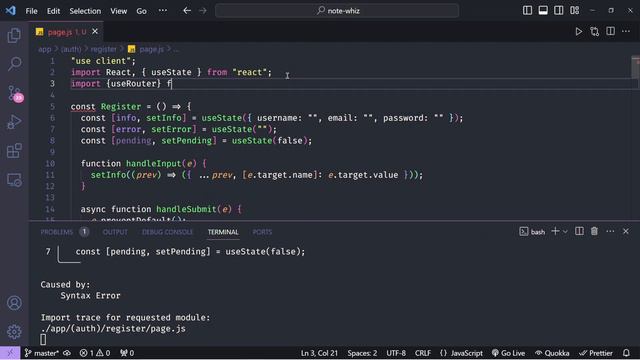Add a new terminal with plus icon
640x360 pixels.
point(555,231)
